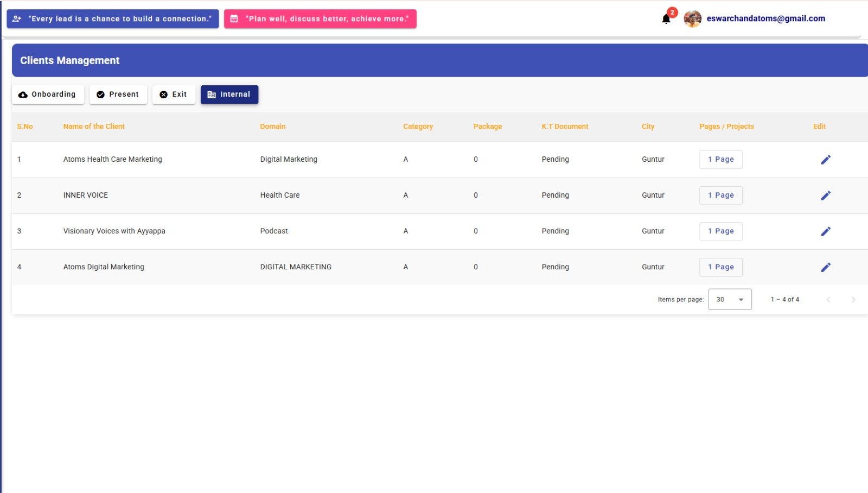Click the City column header
Screen dimensions: 868x493
pos(648,127)
